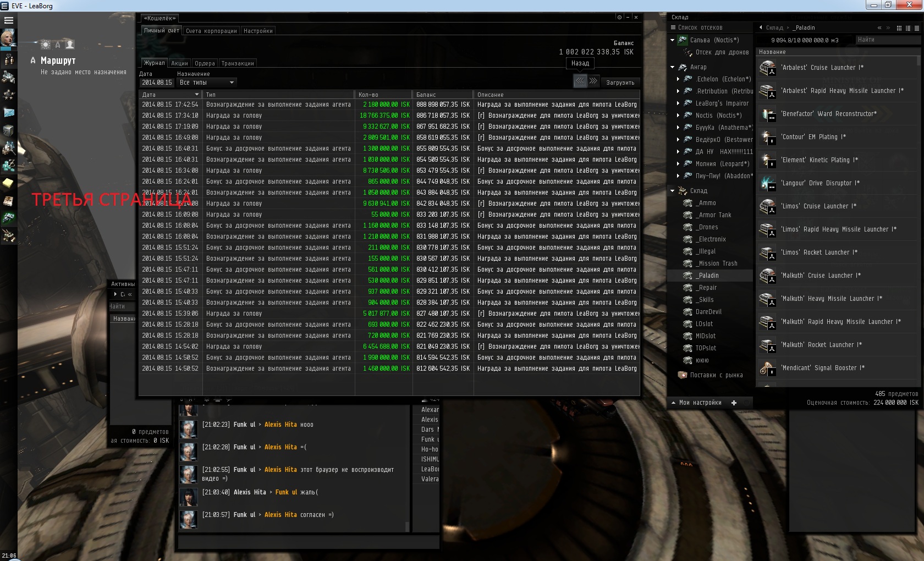Switch inventory to icon grid view
Image resolution: width=924 pixels, height=561 pixels.
(899, 28)
